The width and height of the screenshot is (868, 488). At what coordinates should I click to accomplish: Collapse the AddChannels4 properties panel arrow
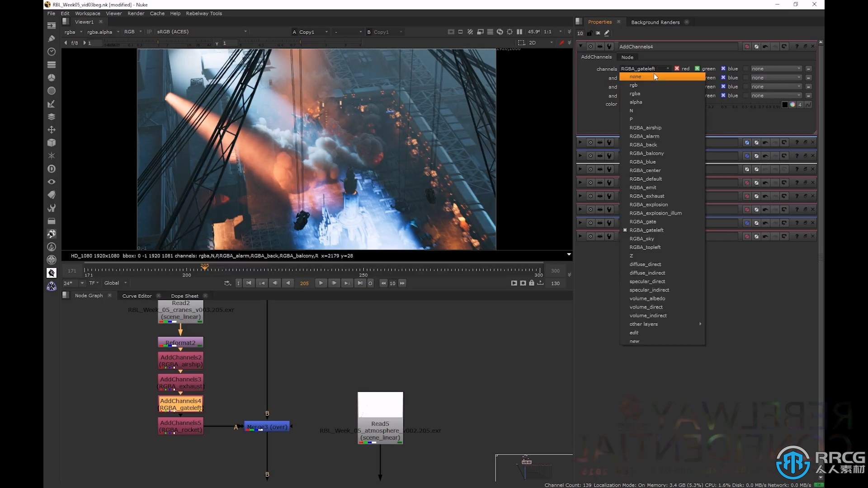point(580,47)
